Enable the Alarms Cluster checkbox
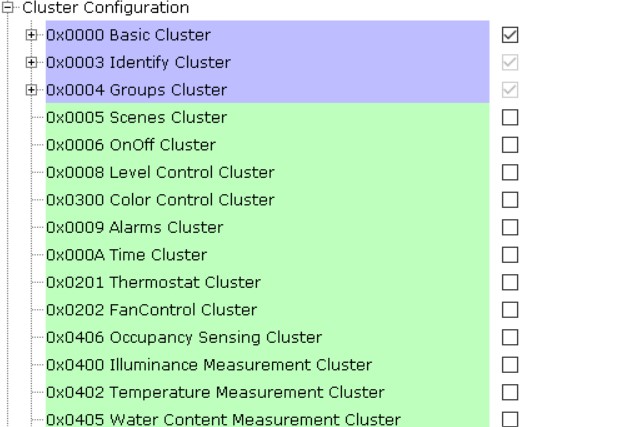The height and width of the screenshot is (427, 640). tap(510, 228)
